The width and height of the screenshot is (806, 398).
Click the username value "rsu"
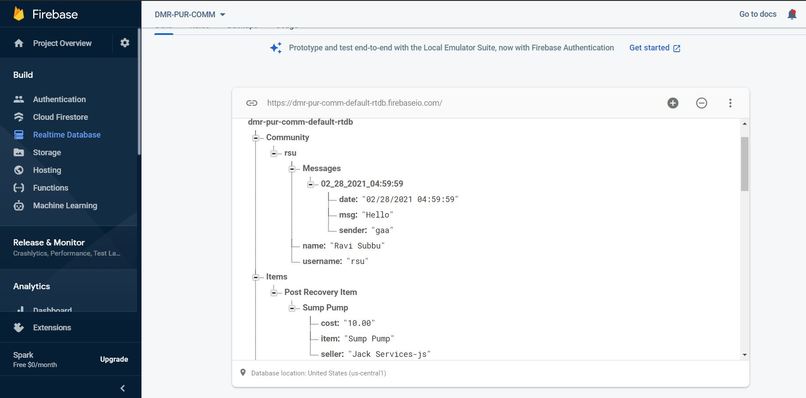pos(358,261)
